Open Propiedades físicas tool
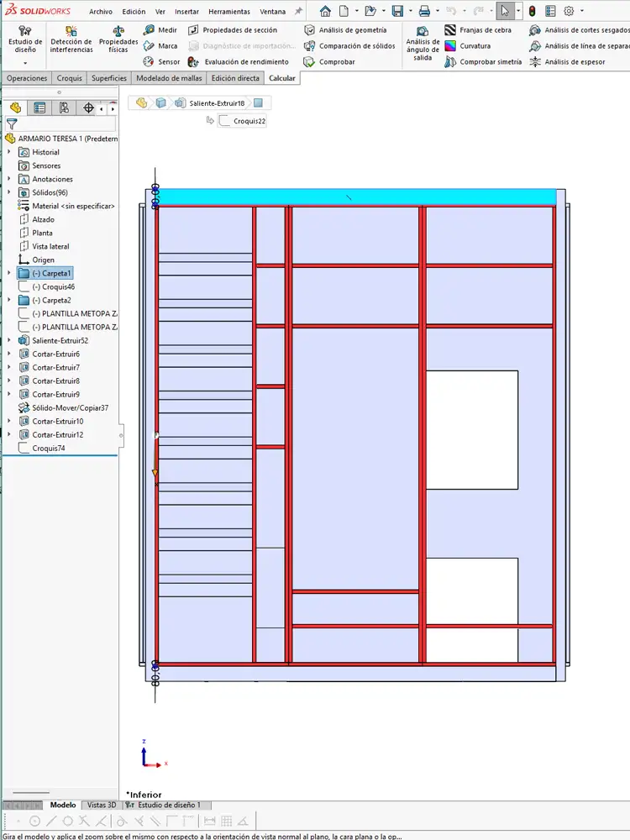Screen dimensions: 630x840 pos(118,39)
